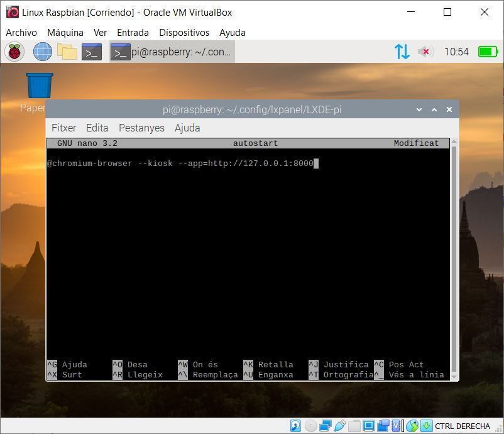The image size is (504, 434).
Task: Click the ^W On és nano shortcut
Action: 198,365
